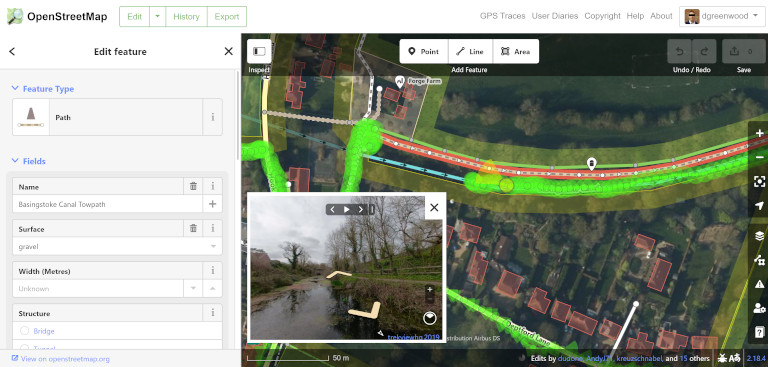Open the Surface dropdown
768x367 pixels.
coord(213,246)
